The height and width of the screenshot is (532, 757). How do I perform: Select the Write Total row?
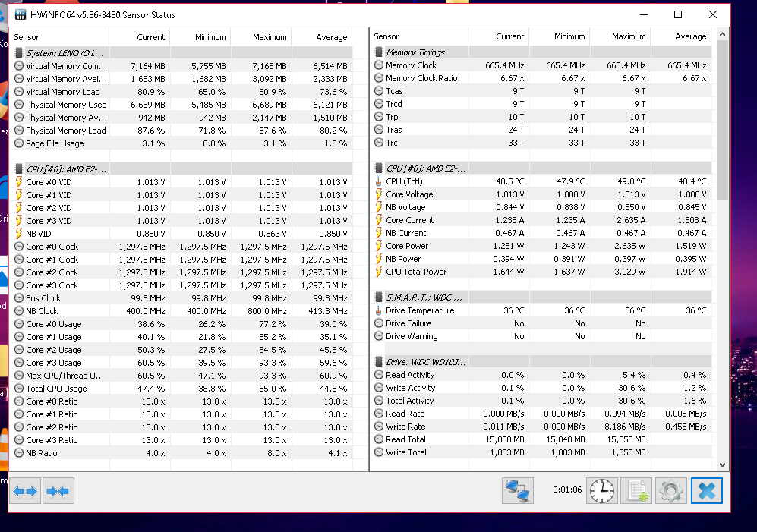541,452
